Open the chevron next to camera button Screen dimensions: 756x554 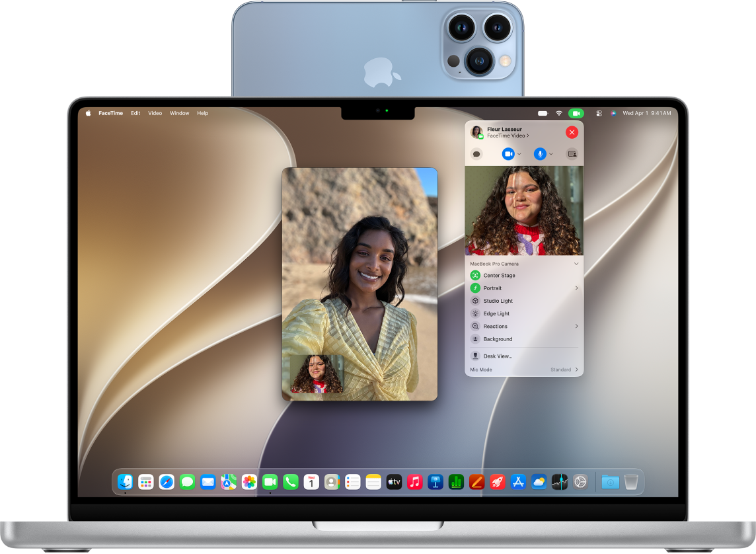click(519, 154)
